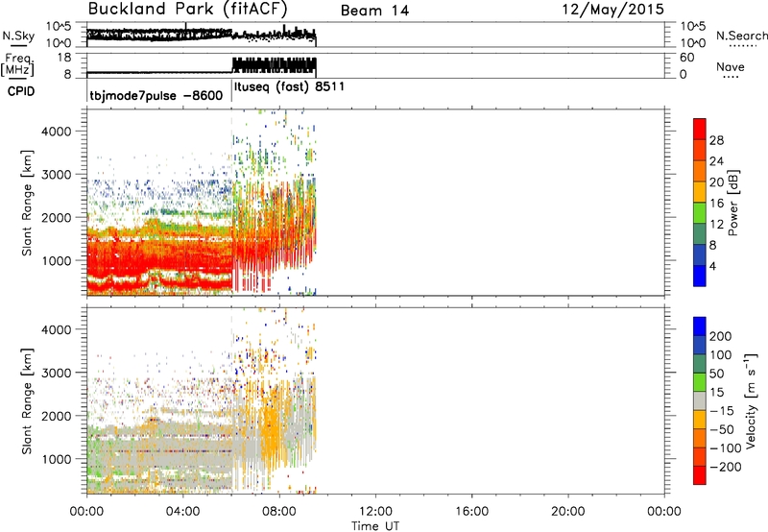This screenshot has height=532, width=768.
Task: Click the "Slant Range [km]" label of velocity panel
Action: point(27,401)
